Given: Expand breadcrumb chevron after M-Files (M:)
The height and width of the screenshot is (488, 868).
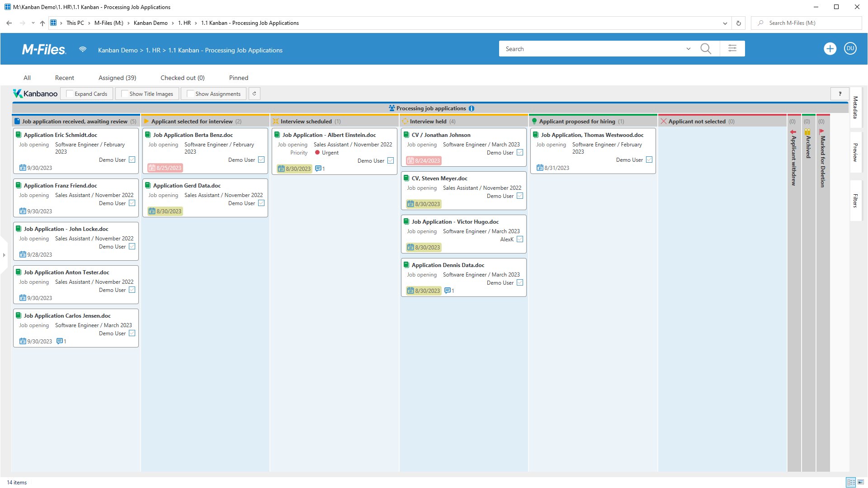Looking at the screenshot, I should [x=128, y=23].
